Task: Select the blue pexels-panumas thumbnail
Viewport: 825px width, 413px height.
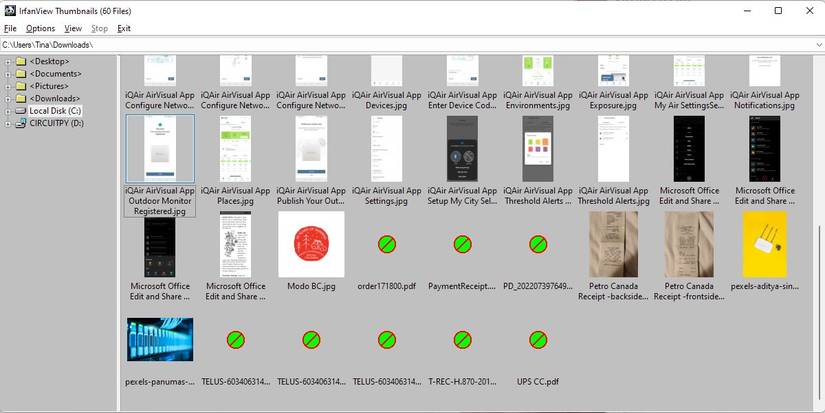Action: [160, 339]
